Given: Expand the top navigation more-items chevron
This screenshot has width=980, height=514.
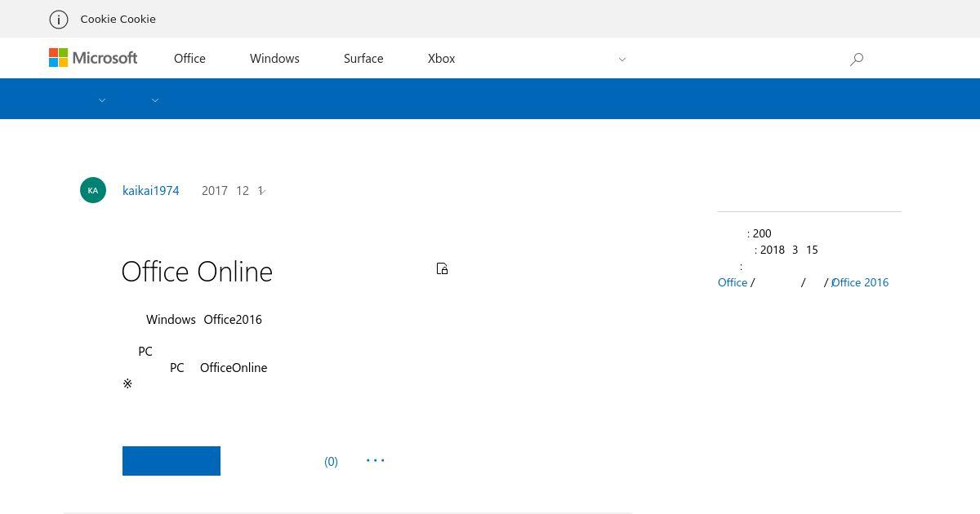Looking at the screenshot, I should tap(622, 59).
